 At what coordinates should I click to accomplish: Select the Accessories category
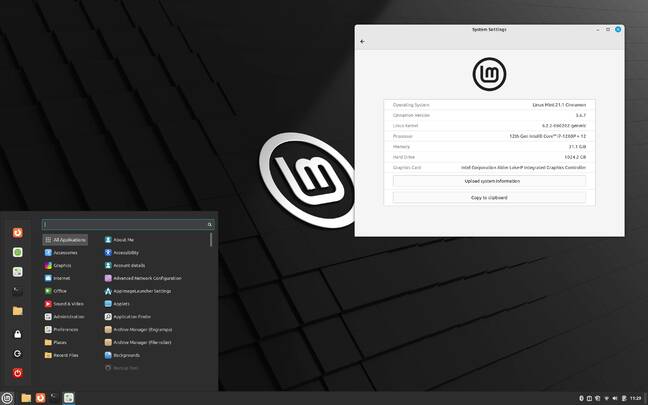[x=61, y=253]
